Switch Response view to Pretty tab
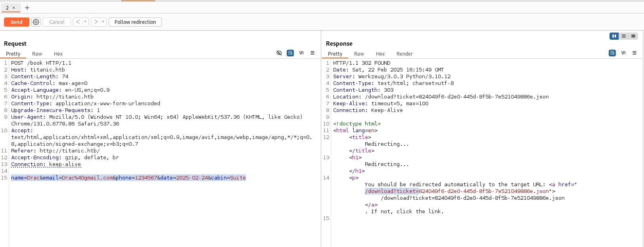644x247 pixels. [x=335, y=54]
